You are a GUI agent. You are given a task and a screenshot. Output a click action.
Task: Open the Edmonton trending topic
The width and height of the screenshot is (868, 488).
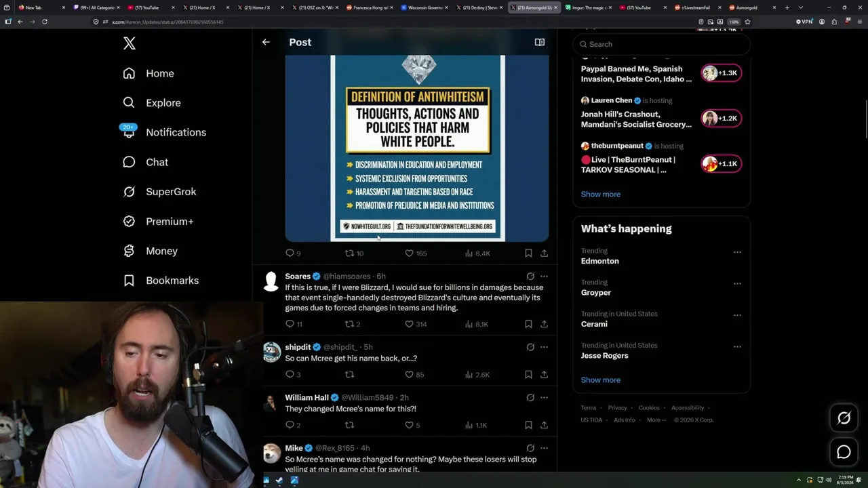point(600,261)
